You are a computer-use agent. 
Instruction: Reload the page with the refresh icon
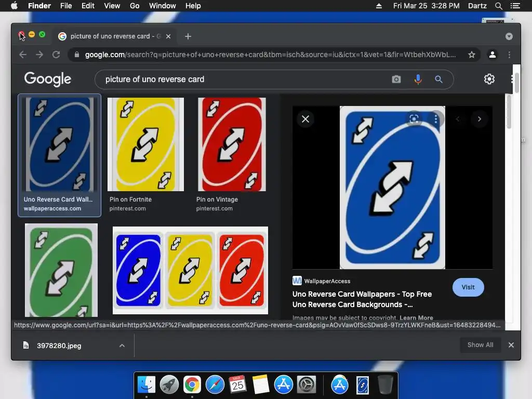[x=56, y=55]
